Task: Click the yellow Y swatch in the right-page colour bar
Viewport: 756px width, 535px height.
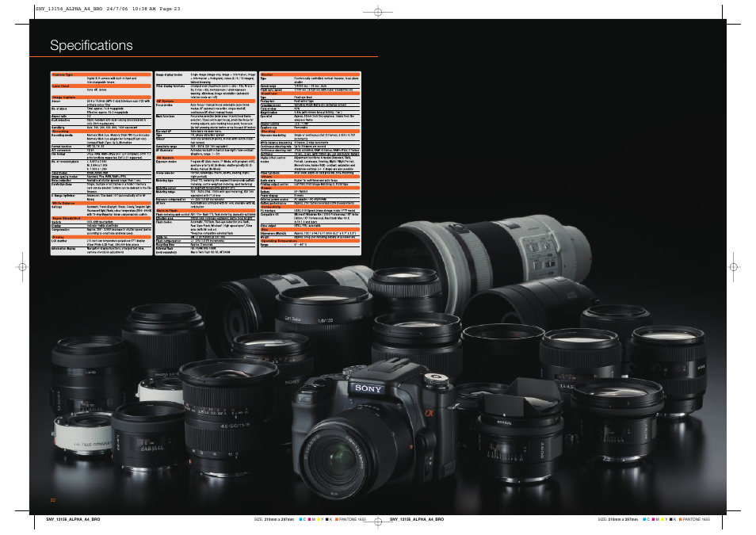Action: coord(662,520)
